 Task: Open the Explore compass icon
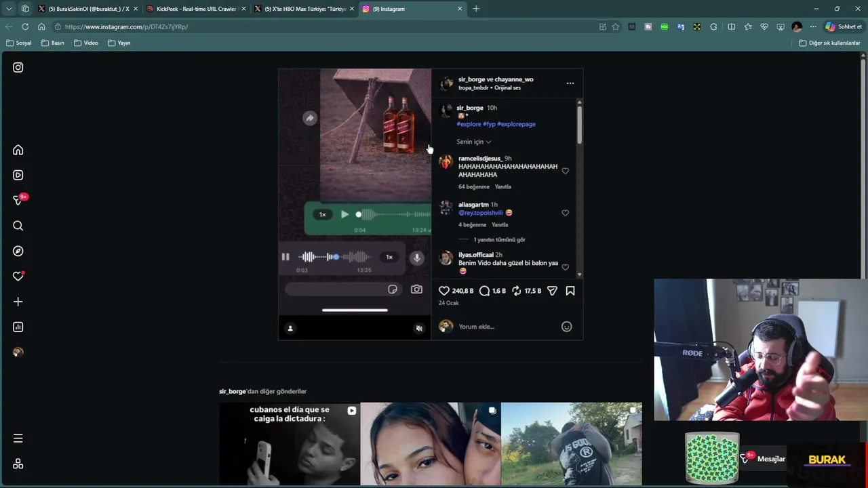[x=18, y=251]
